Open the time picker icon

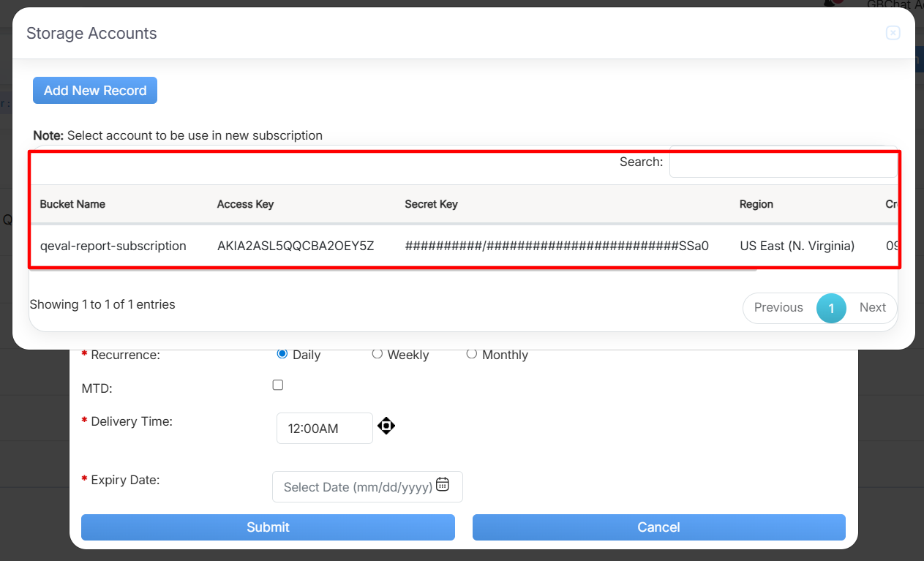(386, 426)
